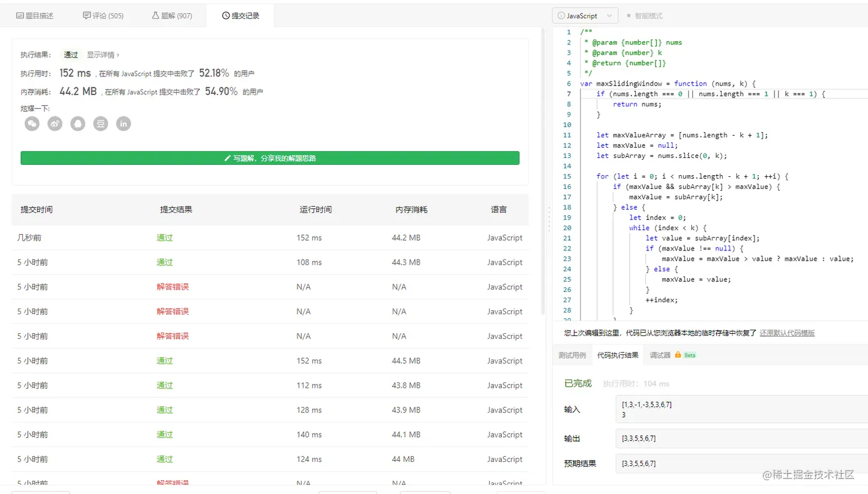The width and height of the screenshot is (868, 494).
Task: Click the '52.18%' runtime percentile
Action: (x=214, y=73)
